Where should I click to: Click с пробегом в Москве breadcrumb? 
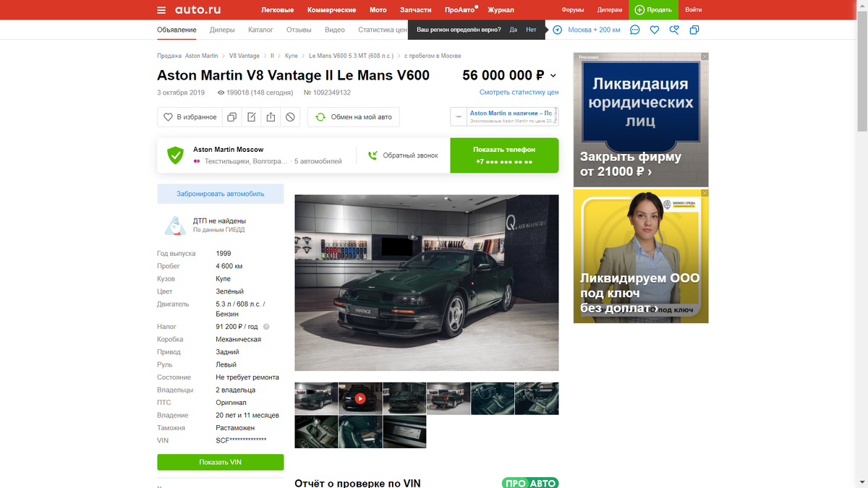point(433,56)
